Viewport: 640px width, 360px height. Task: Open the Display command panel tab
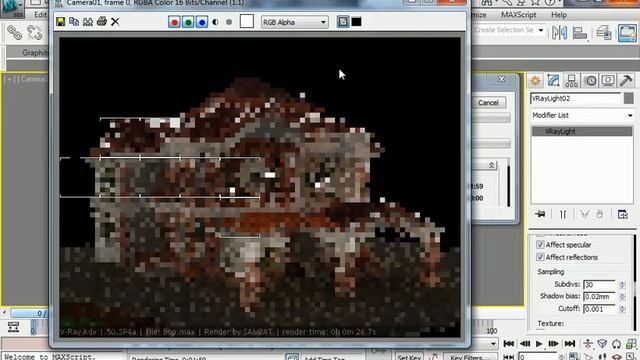coord(608,80)
